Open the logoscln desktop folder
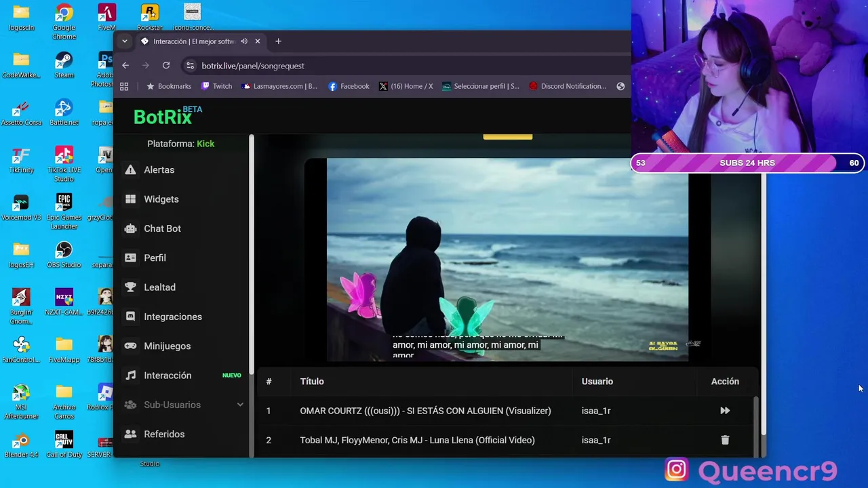Screen dimensions: 868x488 (21, 18)
